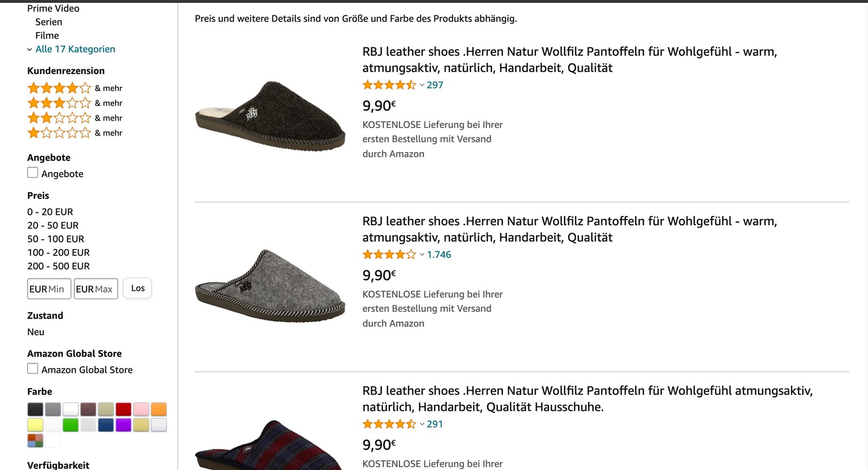Click the EUR Min price field
This screenshot has width=868, height=470.
(49, 289)
